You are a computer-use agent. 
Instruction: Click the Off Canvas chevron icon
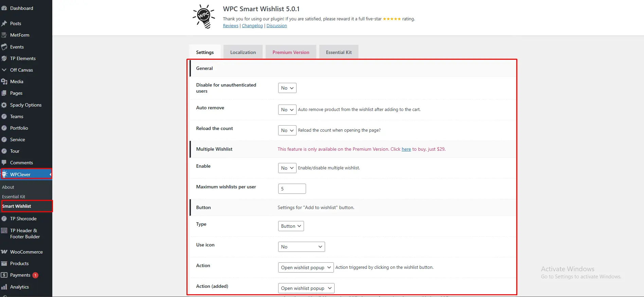click(x=4, y=70)
